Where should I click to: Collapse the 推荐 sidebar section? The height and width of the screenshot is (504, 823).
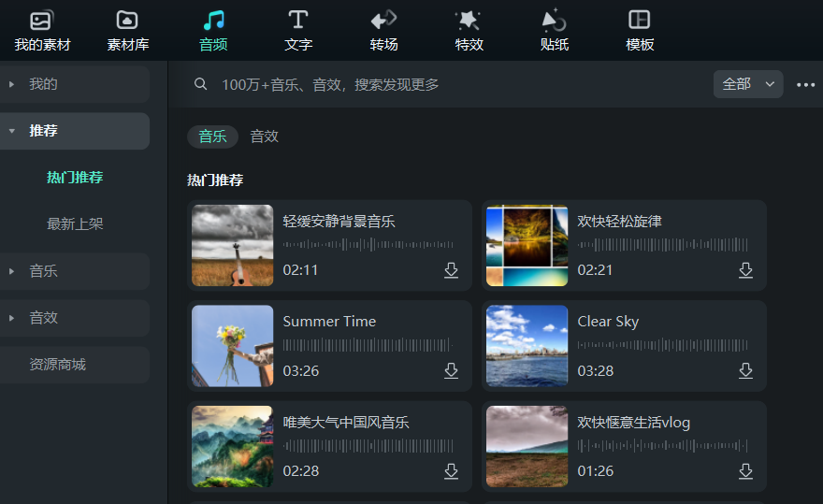11,131
